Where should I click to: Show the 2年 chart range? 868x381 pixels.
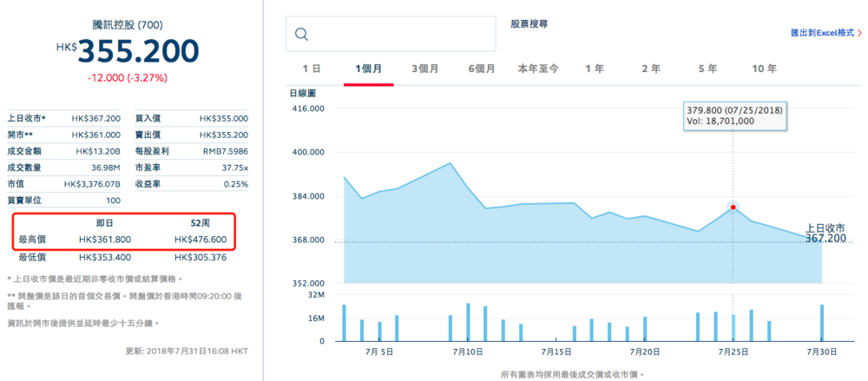tap(652, 69)
